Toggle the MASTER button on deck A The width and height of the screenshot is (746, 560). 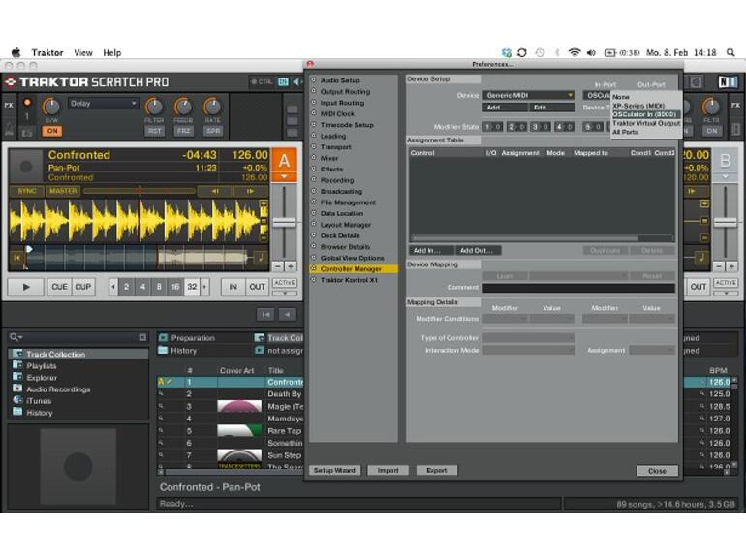[x=63, y=191]
